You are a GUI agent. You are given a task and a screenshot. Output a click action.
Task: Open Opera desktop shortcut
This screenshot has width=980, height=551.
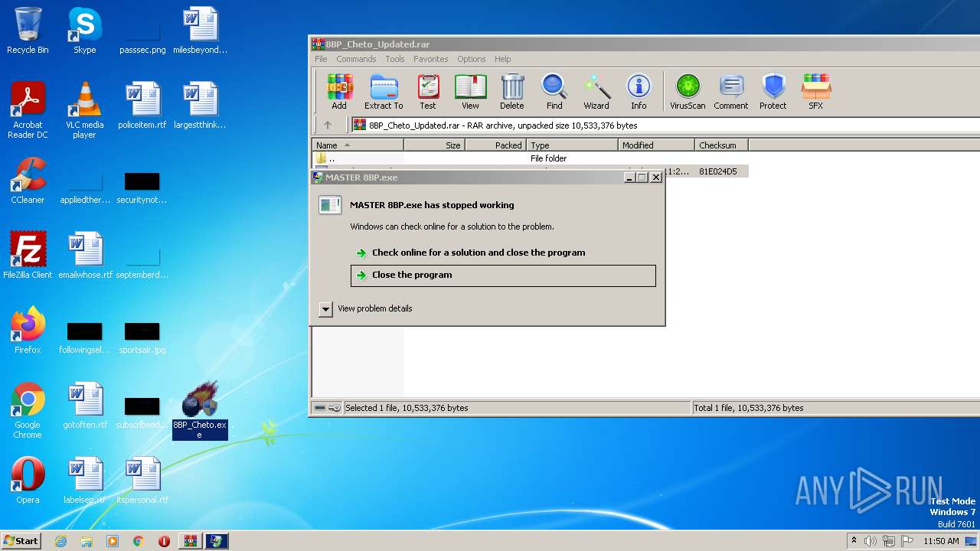[28, 481]
